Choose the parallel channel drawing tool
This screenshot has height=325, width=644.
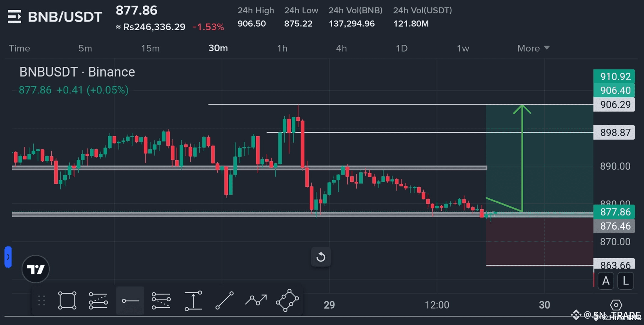(x=98, y=301)
